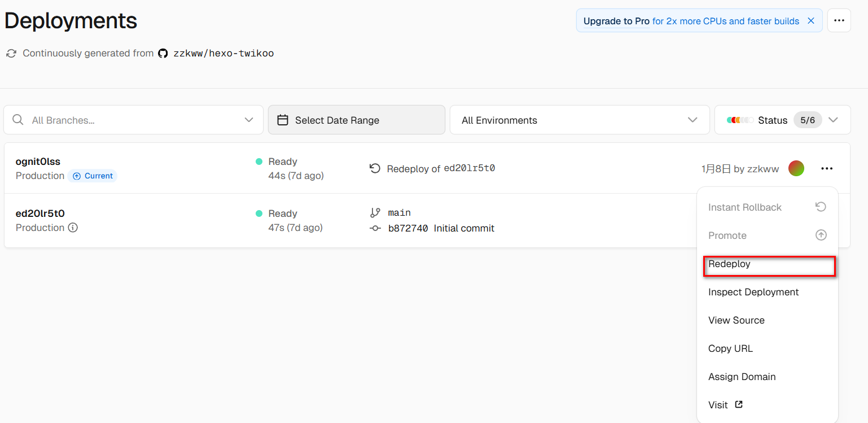Click Copy URL in the menu
868x423 pixels.
point(730,348)
